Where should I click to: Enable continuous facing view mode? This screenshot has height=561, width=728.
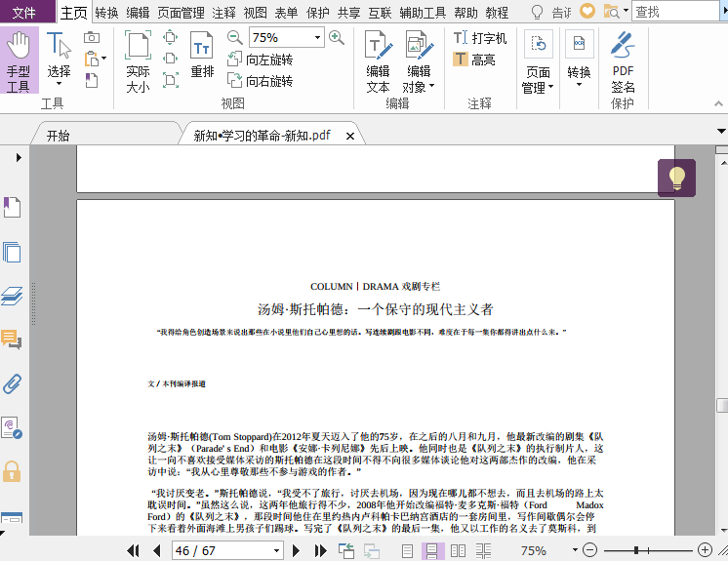pos(483,551)
